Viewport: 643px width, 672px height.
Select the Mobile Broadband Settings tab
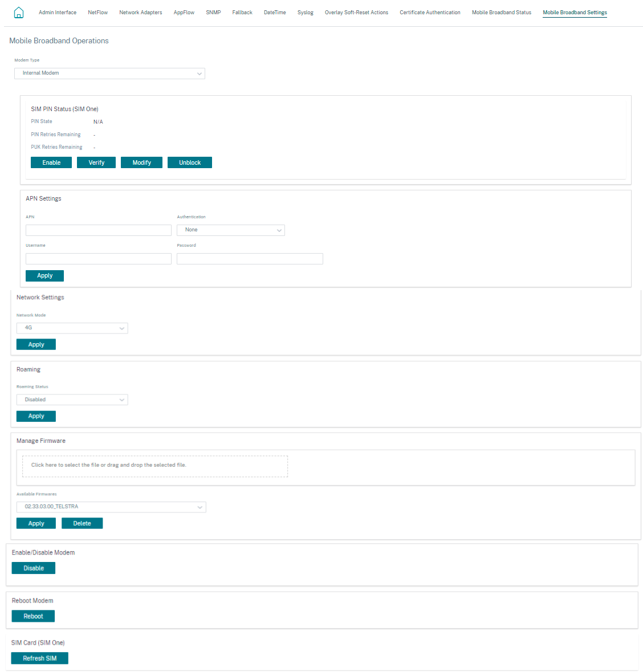pos(575,13)
